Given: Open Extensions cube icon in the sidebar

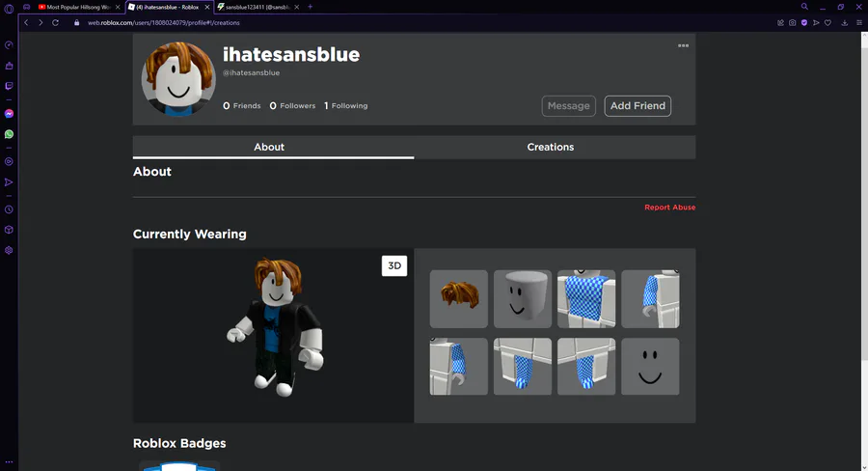Looking at the screenshot, I should pos(9,230).
